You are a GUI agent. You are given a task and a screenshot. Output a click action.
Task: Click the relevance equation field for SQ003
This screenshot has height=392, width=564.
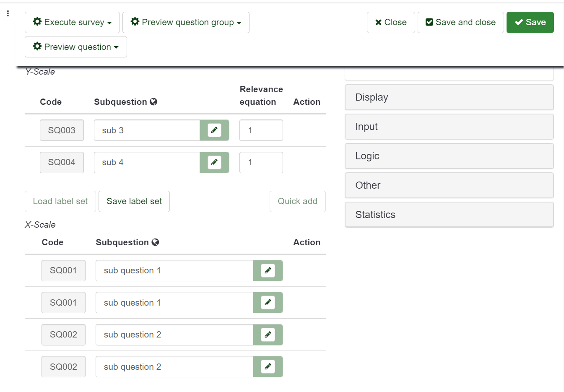click(x=261, y=130)
